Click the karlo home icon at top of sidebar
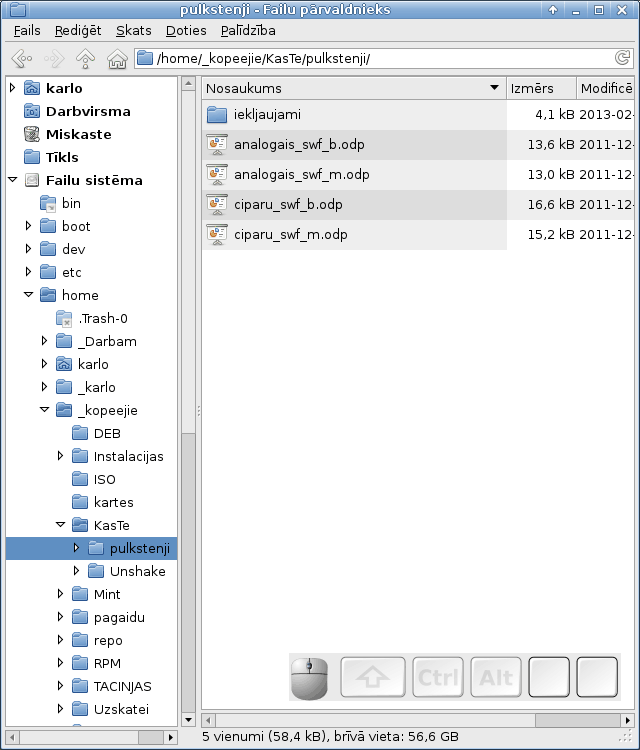 click(32, 88)
